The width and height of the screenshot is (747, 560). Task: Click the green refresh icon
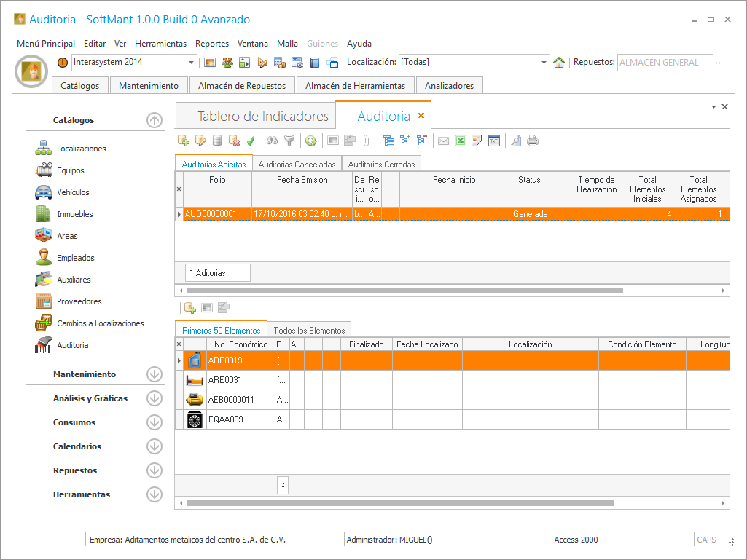[310, 141]
